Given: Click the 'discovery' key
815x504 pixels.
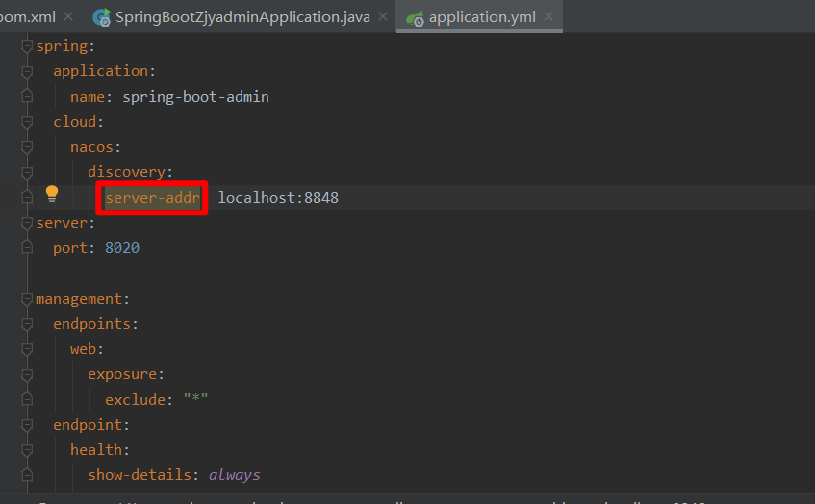Looking at the screenshot, I should click(x=127, y=172).
